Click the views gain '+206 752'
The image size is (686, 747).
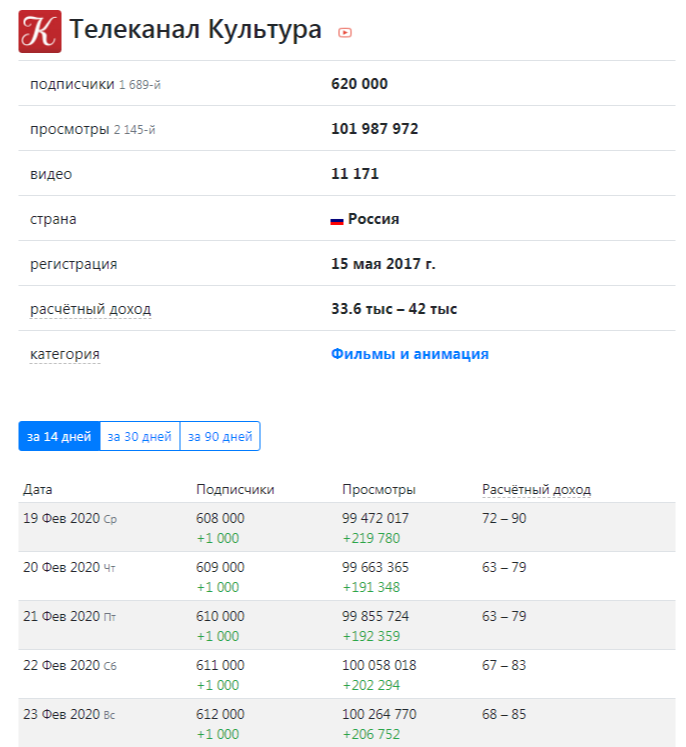pos(371,735)
